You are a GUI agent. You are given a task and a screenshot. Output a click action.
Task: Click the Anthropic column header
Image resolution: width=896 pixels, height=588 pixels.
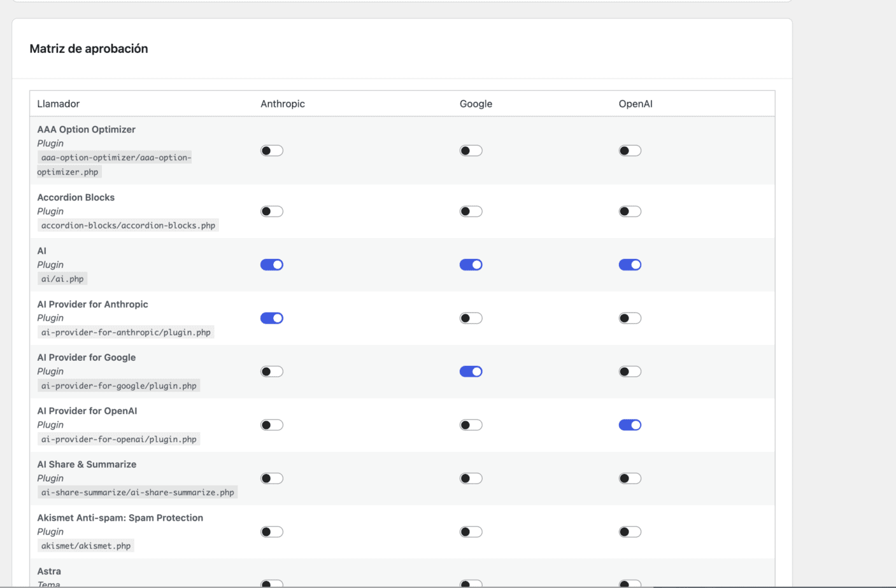(x=283, y=104)
